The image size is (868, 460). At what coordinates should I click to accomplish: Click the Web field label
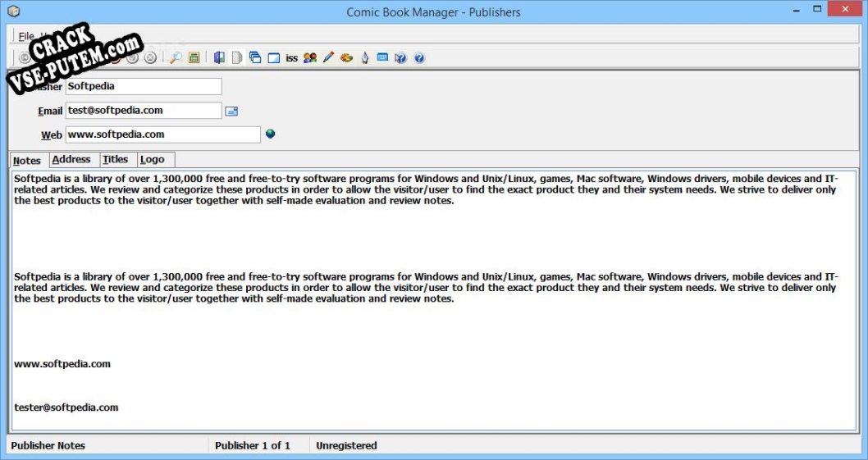[x=52, y=134]
